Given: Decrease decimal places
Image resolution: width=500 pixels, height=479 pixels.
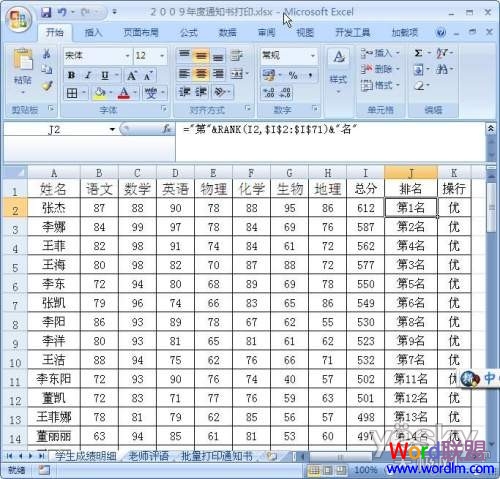Looking at the screenshot, I should point(285,92).
